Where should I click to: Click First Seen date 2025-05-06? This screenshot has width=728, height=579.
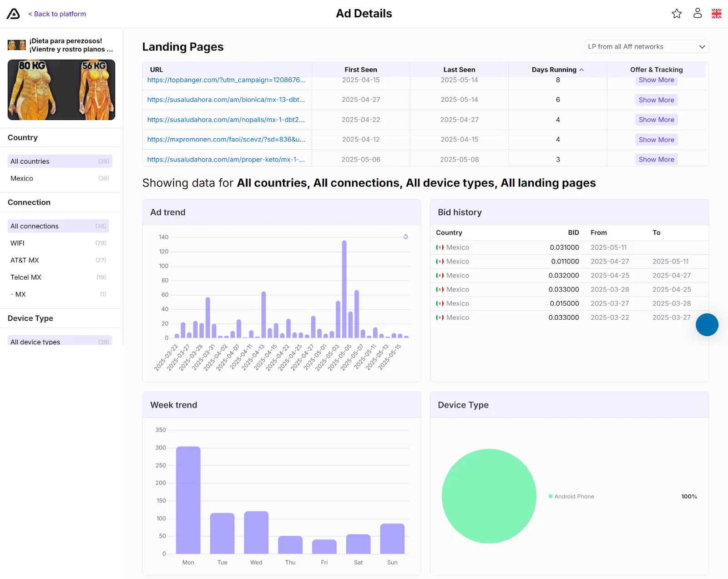pyautogui.click(x=361, y=160)
